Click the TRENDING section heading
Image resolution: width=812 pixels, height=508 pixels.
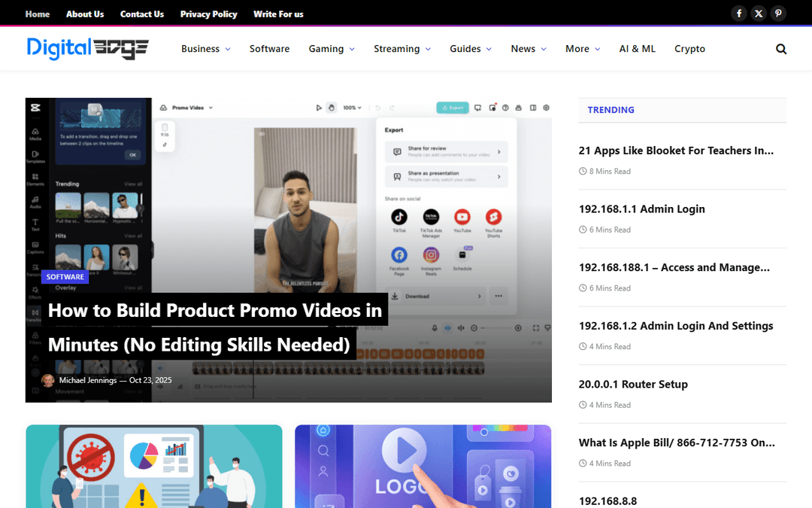click(611, 110)
